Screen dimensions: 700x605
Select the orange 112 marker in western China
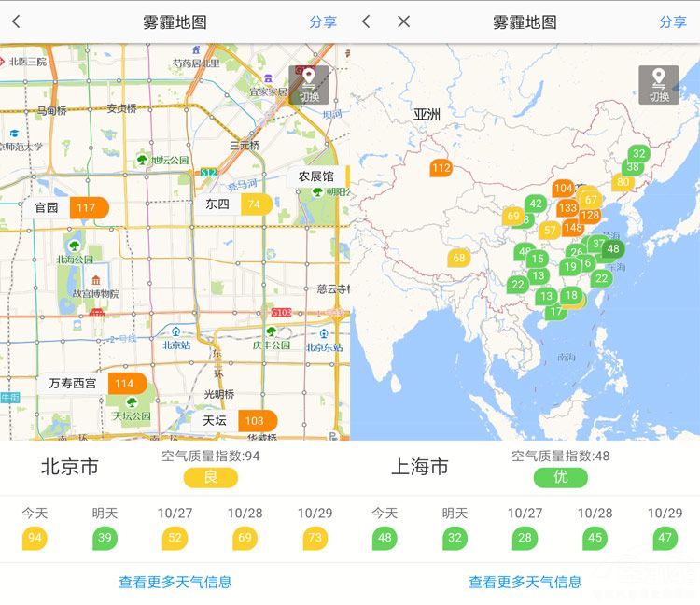pos(441,168)
